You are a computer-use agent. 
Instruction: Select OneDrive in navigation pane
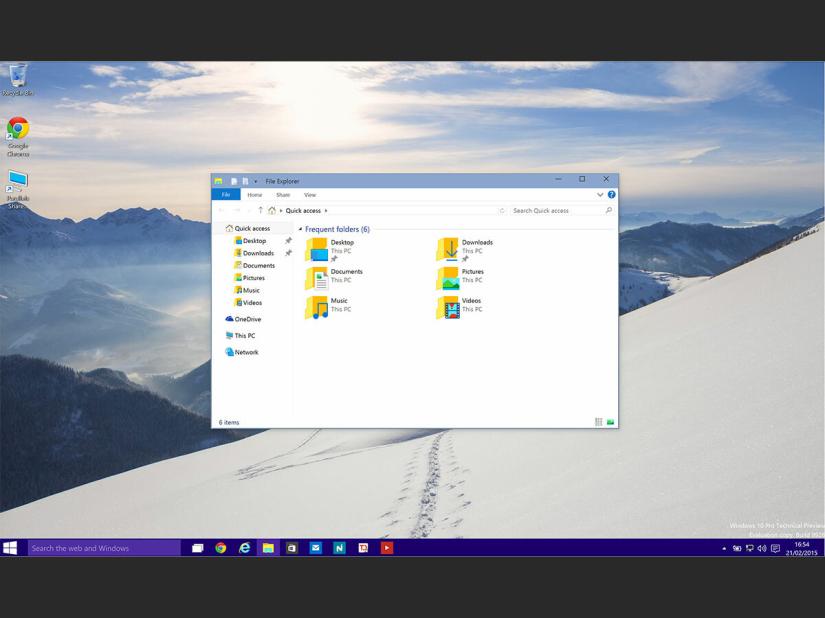click(x=246, y=319)
